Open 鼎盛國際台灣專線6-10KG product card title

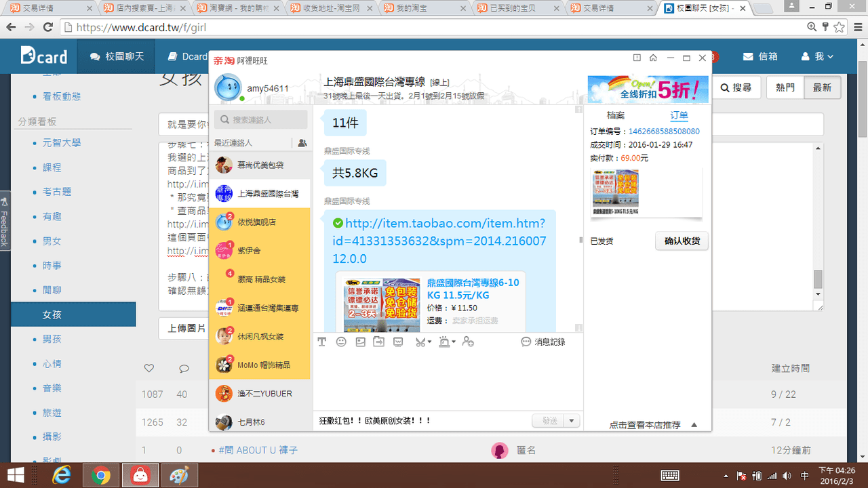[x=473, y=289]
